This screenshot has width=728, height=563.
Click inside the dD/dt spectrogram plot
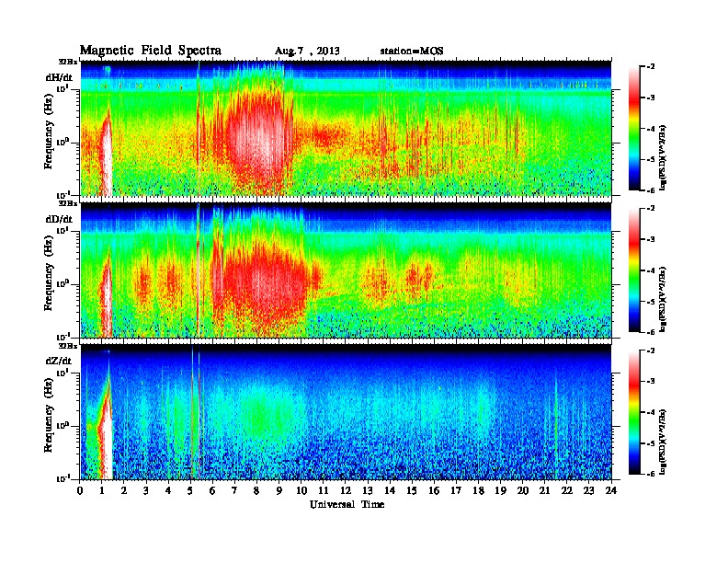346,270
